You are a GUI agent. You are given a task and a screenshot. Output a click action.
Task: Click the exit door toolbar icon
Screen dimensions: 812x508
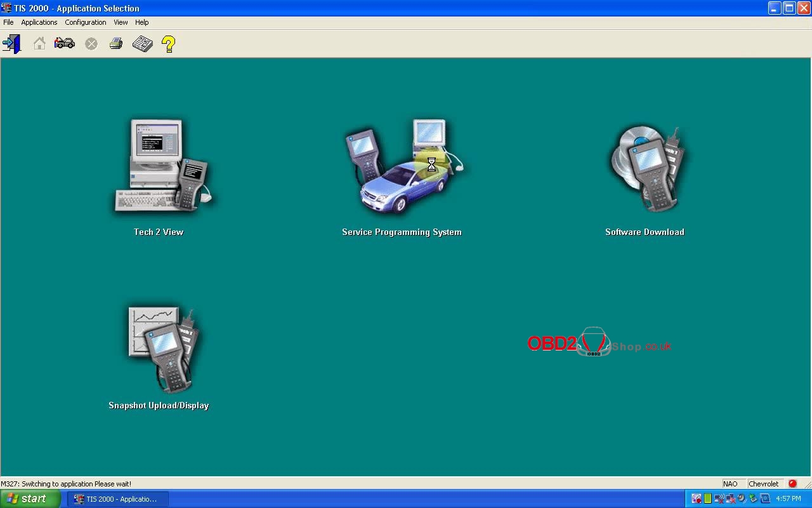pos(12,44)
